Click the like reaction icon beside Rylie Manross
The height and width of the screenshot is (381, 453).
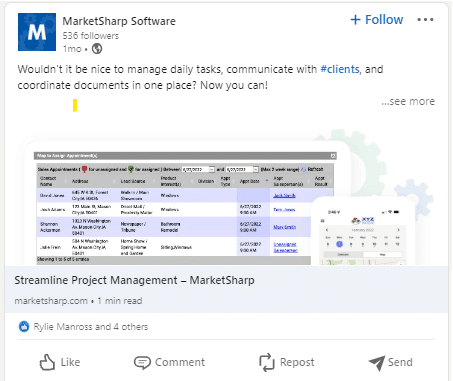(24, 327)
